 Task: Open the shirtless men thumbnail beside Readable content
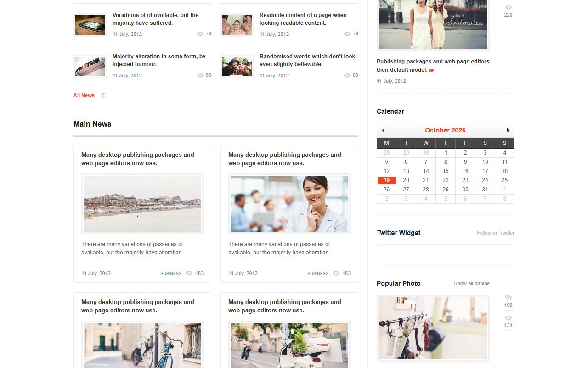[237, 25]
